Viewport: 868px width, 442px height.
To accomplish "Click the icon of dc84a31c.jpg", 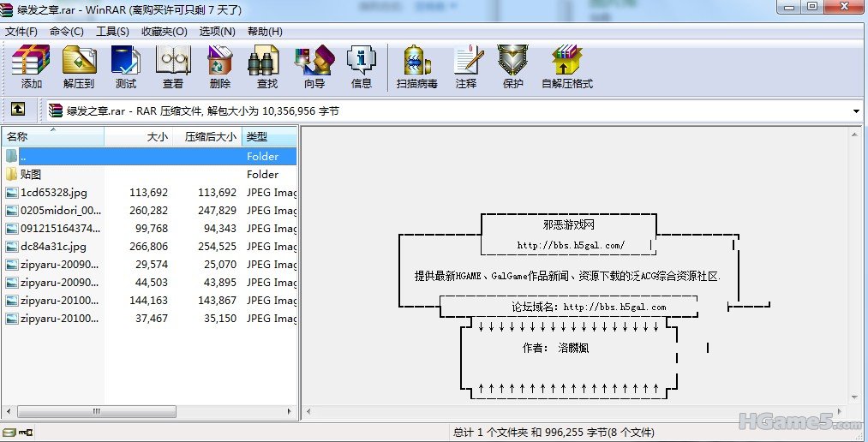I will [x=12, y=247].
